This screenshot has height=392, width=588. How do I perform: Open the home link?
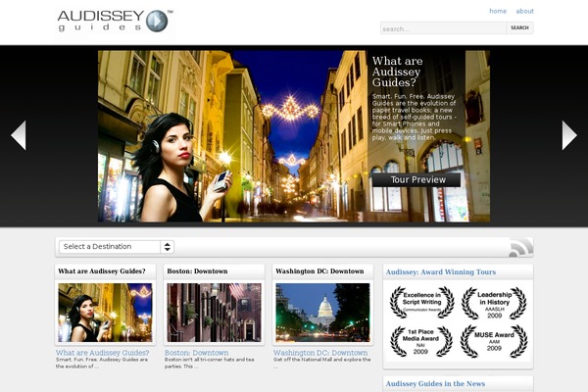(498, 11)
